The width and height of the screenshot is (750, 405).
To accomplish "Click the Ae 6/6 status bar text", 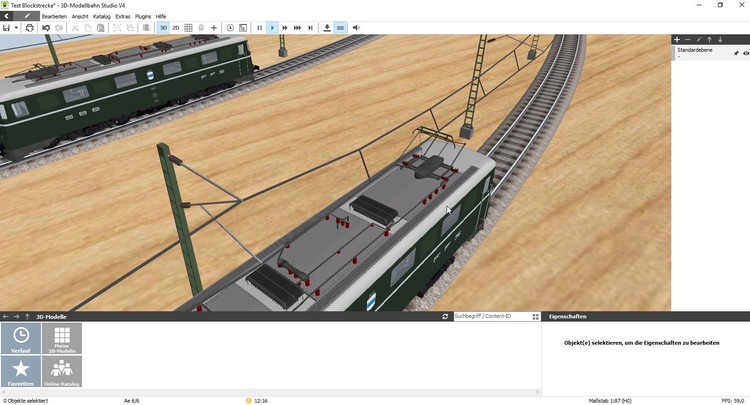I will coord(132,401).
